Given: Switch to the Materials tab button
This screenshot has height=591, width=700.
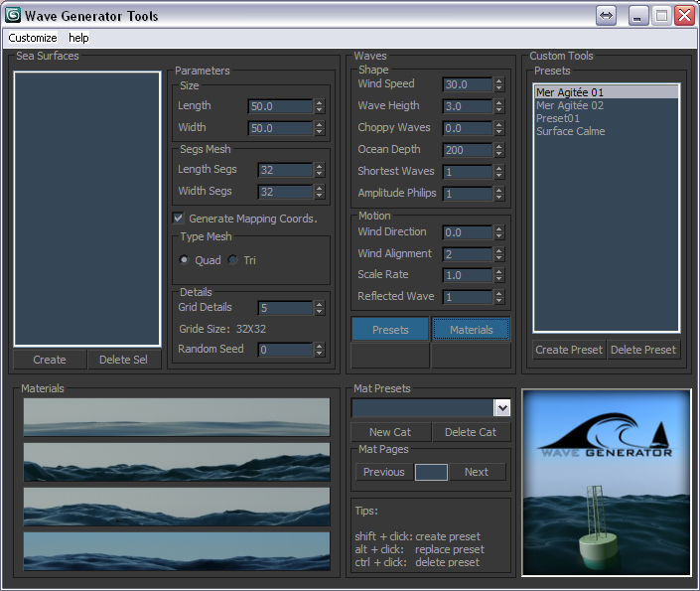Looking at the screenshot, I should click(x=471, y=330).
